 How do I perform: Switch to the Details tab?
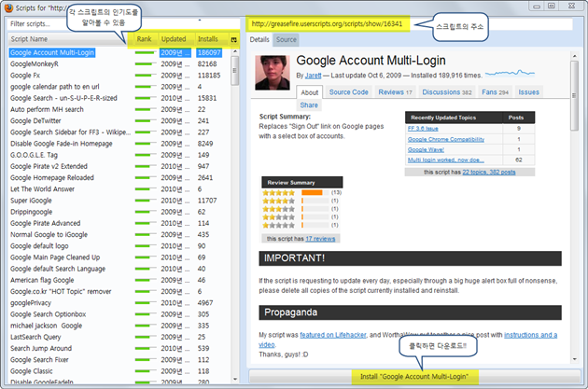tap(259, 39)
